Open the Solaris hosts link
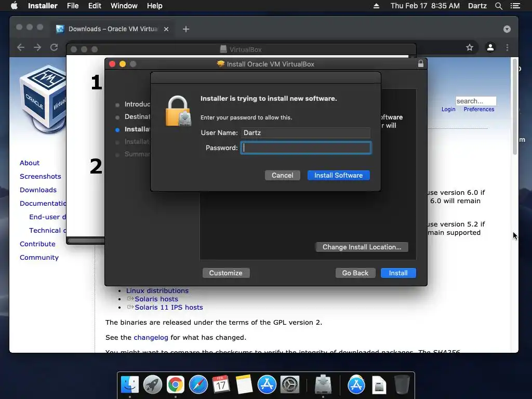Image resolution: width=532 pixels, height=399 pixels. 156,299
